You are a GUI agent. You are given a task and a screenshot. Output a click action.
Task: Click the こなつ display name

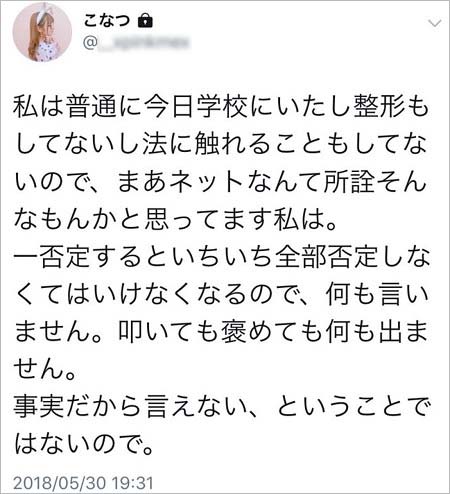coord(107,21)
